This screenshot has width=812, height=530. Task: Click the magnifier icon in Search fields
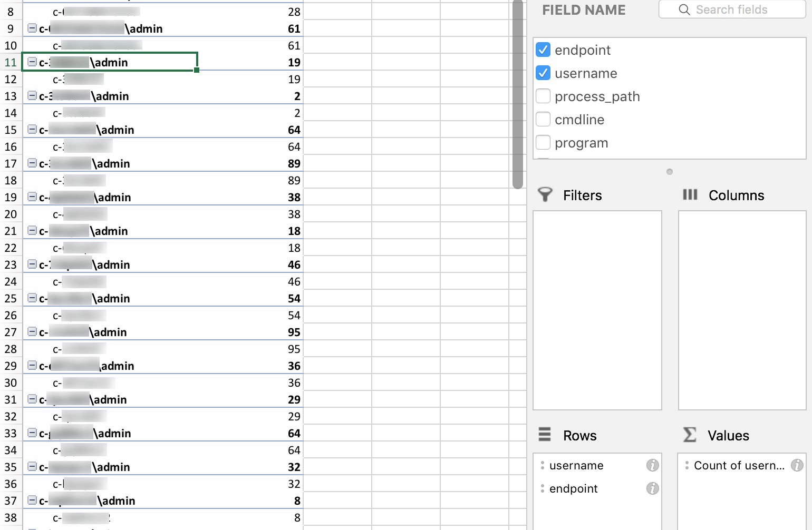click(x=684, y=9)
